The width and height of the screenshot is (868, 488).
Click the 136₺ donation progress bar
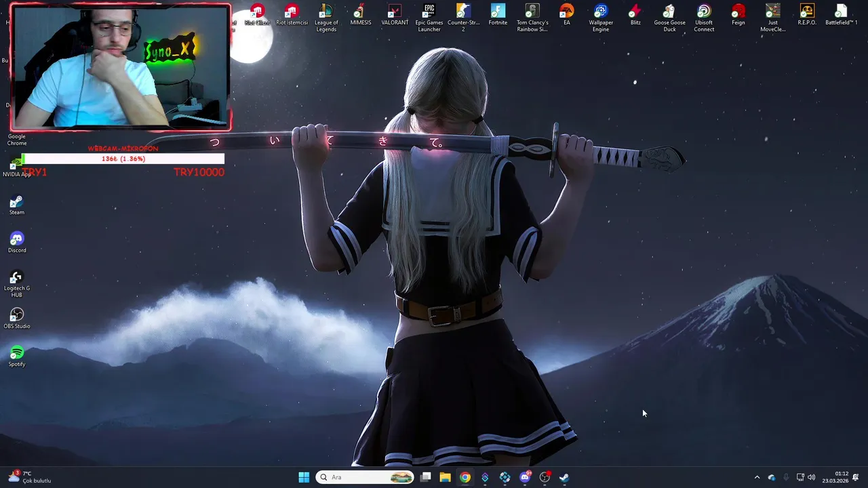pos(123,159)
